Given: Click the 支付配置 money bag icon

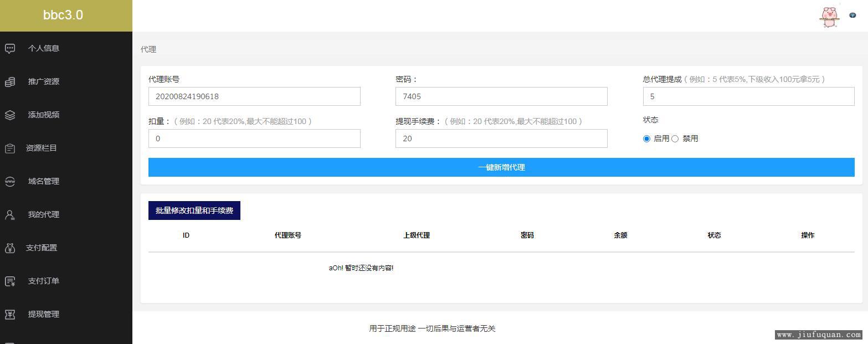Looking at the screenshot, I should pyautogui.click(x=10, y=248).
